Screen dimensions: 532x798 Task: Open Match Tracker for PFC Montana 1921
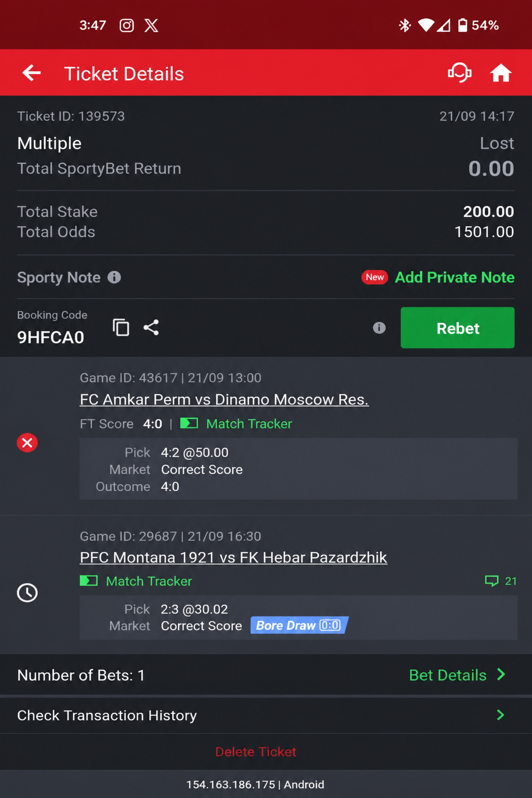[136, 581]
